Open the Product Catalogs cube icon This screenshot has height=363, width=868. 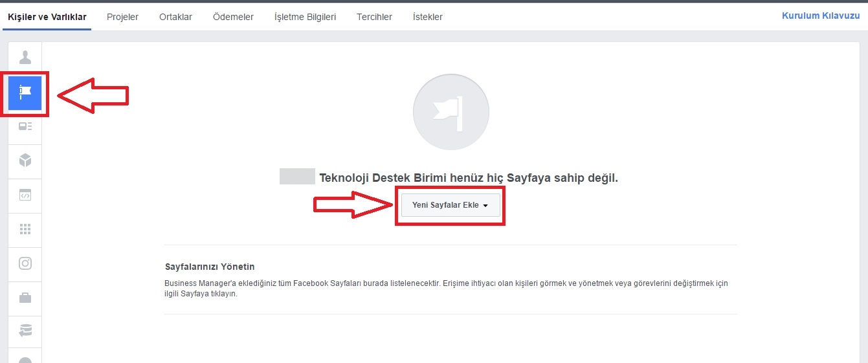pyautogui.click(x=25, y=160)
